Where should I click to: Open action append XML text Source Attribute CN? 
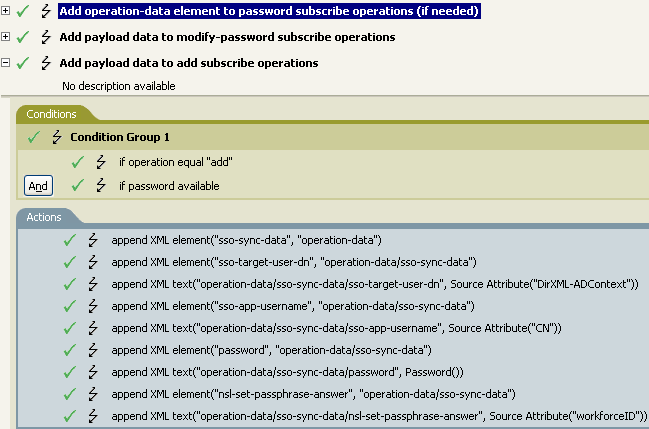(336, 328)
